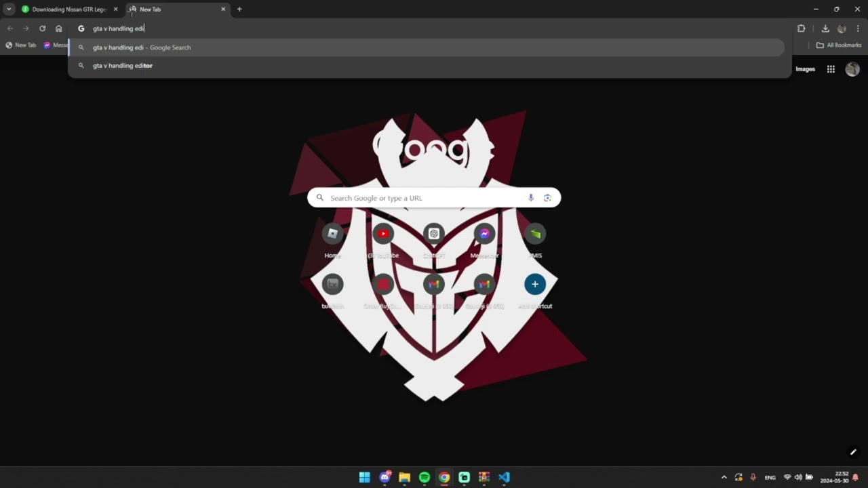This screenshot has height=488, width=868.
Task: Open Spotify from the taskbar
Action: pyautogui.click(x=425, y=477)
